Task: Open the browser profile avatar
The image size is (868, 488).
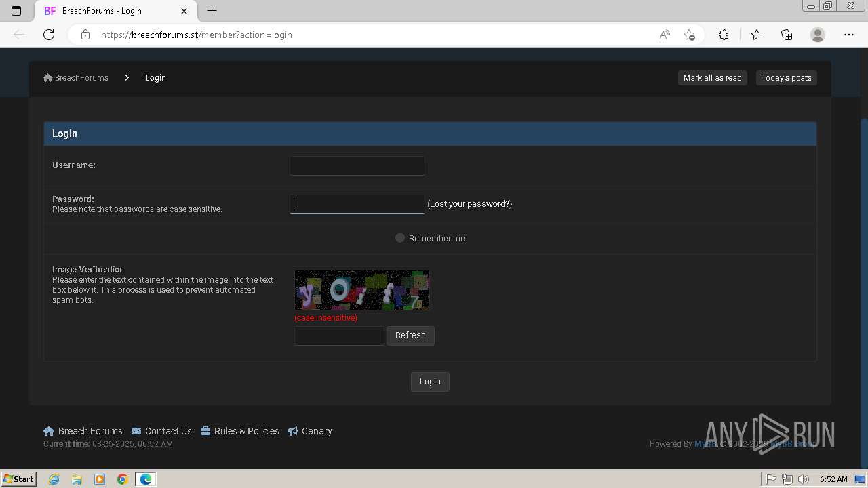Action: [818, 35]
